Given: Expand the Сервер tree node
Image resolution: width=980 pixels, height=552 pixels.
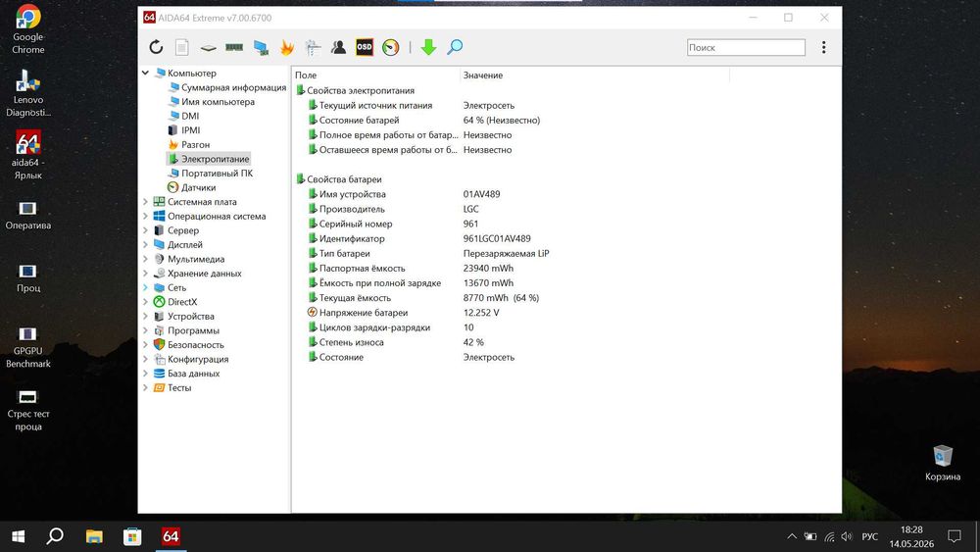Looking at the screenshot, I should 146,230.
